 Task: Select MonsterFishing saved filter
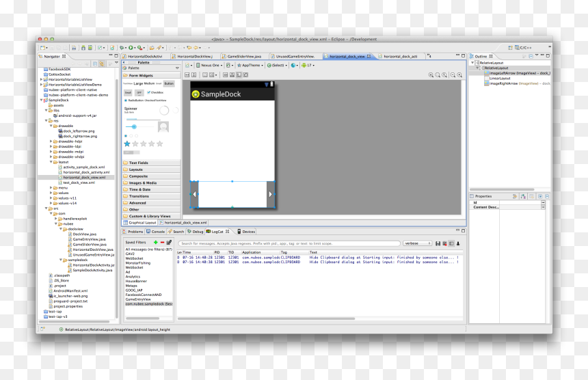137,263
